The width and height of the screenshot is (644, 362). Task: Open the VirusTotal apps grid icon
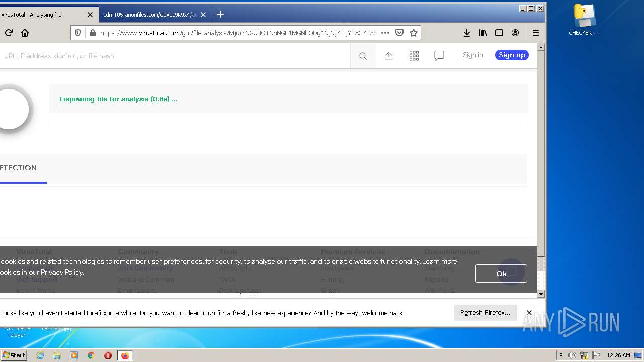coord(414,56)
